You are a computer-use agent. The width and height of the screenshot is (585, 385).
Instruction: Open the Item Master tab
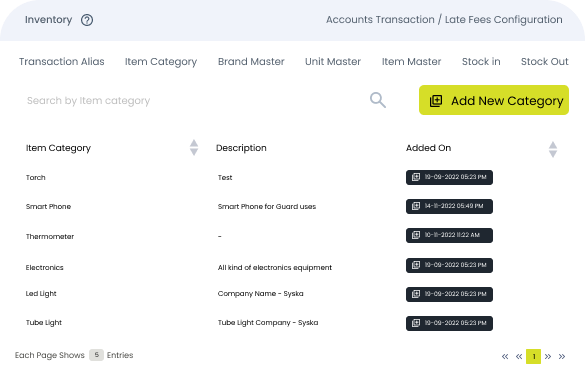(411, 62)
